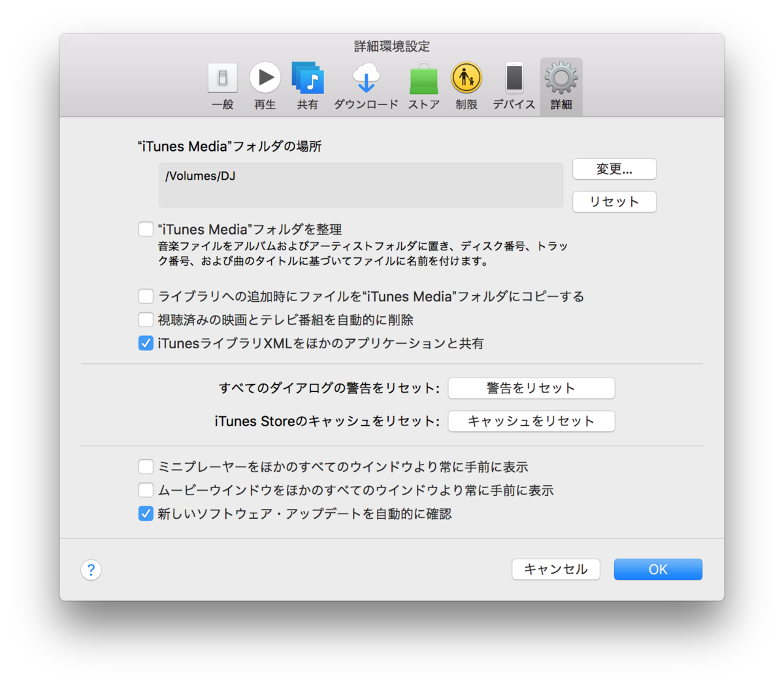Screen dimensions: 784x686
Task: Select the 詳細 (Advanced) gear tab
Action: tap(561, 87)
